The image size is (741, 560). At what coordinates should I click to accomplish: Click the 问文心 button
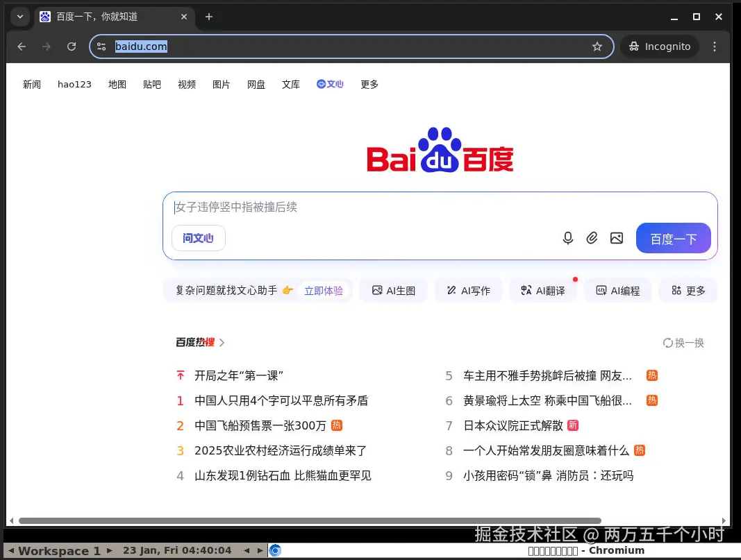click(x=199, y=238)
